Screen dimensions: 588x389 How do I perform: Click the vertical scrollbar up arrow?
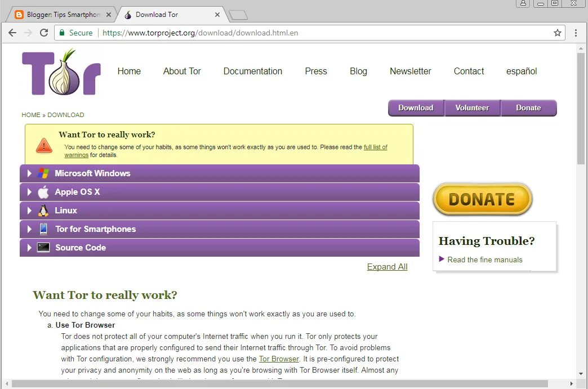click(x=581, y=48)
